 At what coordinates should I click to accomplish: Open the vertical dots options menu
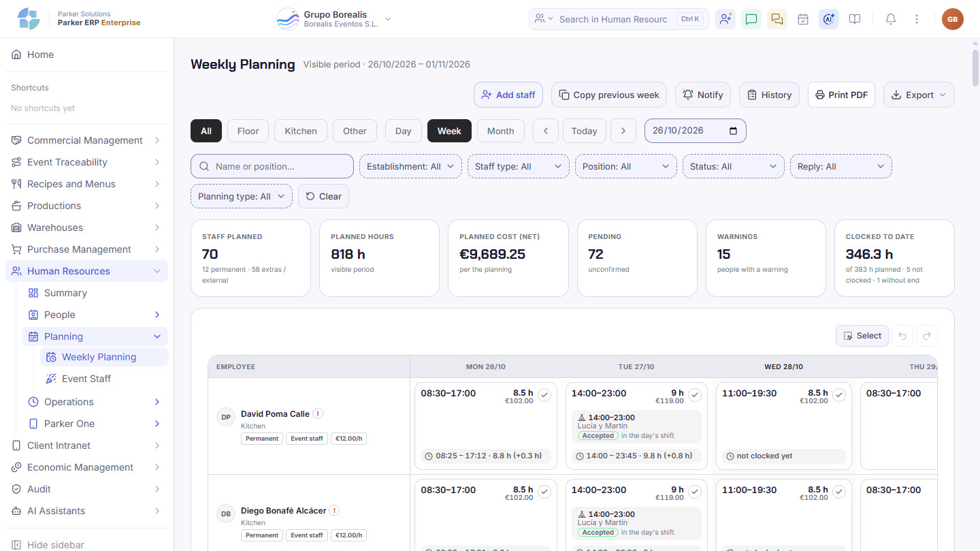[x=917, y=19]
